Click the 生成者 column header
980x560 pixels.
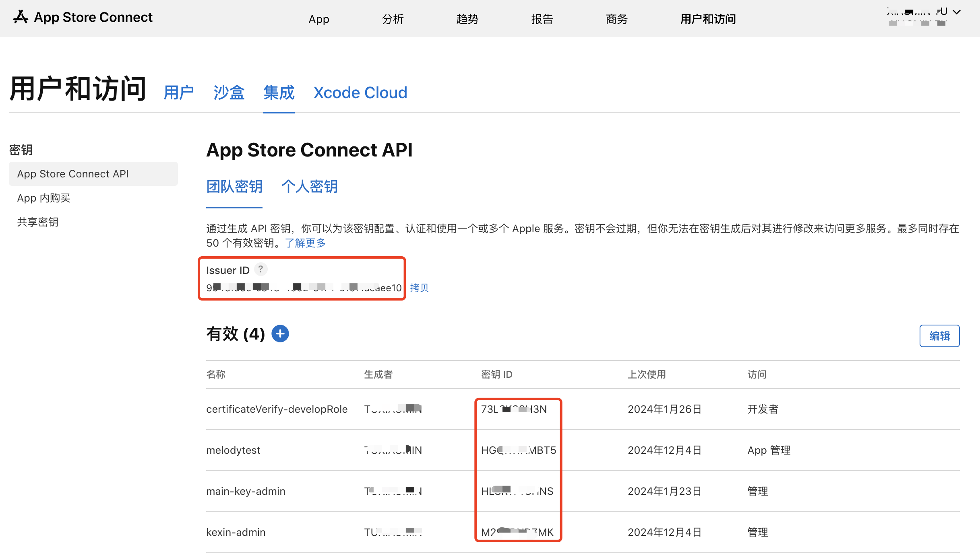[378, 375]
